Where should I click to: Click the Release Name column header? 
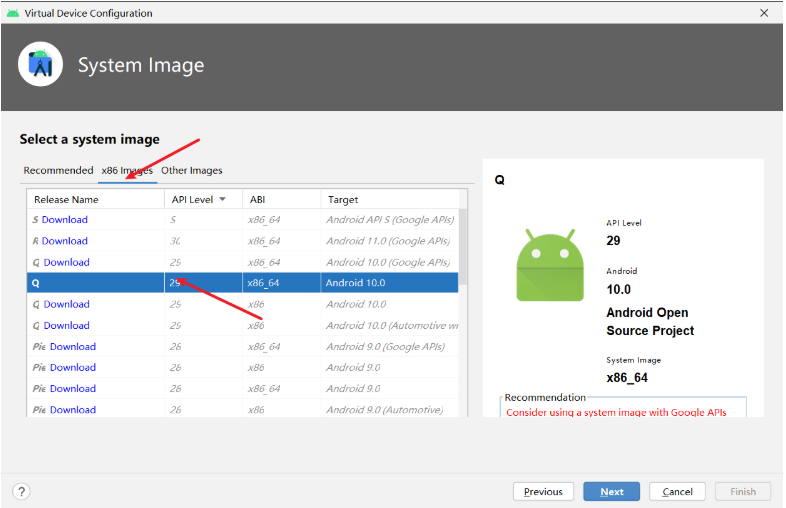coord(95,199)
